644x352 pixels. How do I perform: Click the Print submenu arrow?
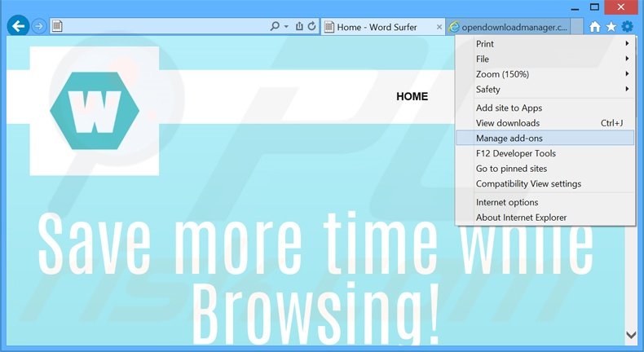click(x=627, y=43)
